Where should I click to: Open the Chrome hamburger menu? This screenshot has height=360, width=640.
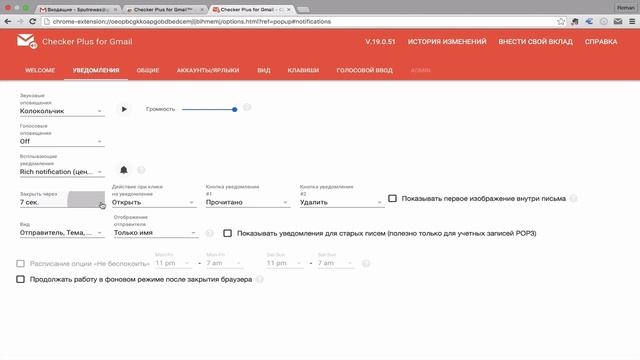pos(632,22)
